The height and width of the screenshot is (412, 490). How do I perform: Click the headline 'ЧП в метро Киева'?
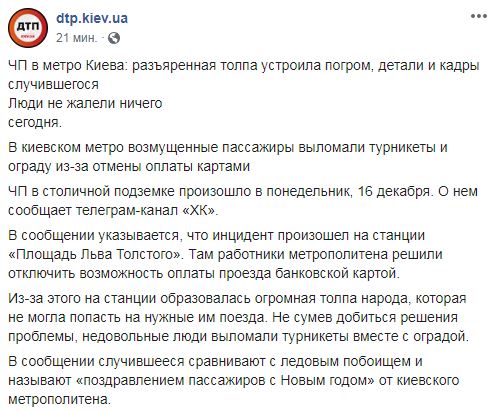point(67,65)
